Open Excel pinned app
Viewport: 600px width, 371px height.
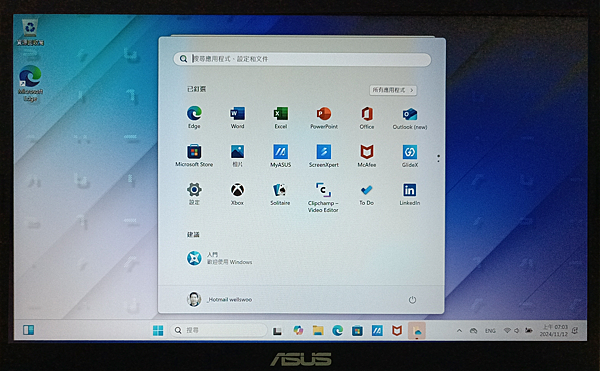pyautogui.click(x=280, y=117)
